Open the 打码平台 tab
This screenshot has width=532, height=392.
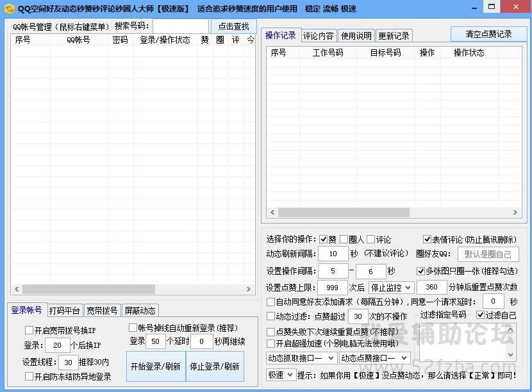pos(65,311)
